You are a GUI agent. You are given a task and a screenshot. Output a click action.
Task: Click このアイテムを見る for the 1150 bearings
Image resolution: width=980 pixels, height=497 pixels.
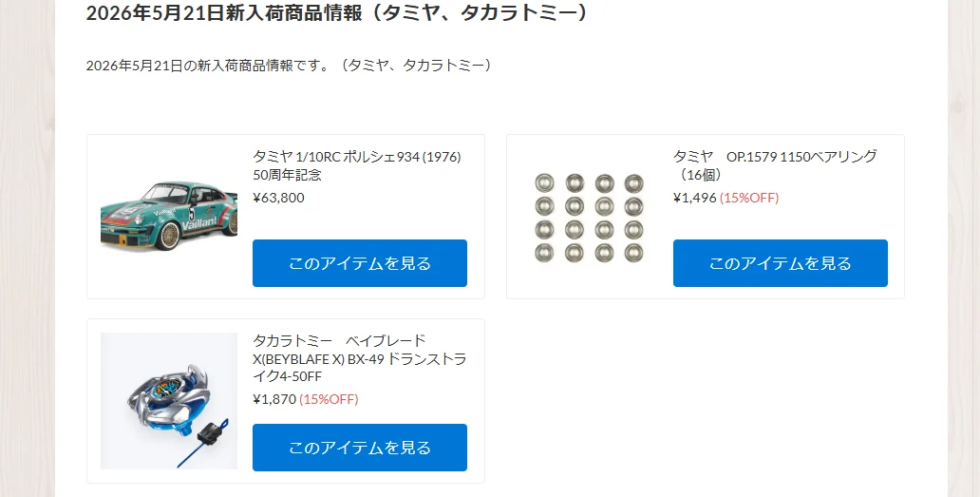[780, 263]
